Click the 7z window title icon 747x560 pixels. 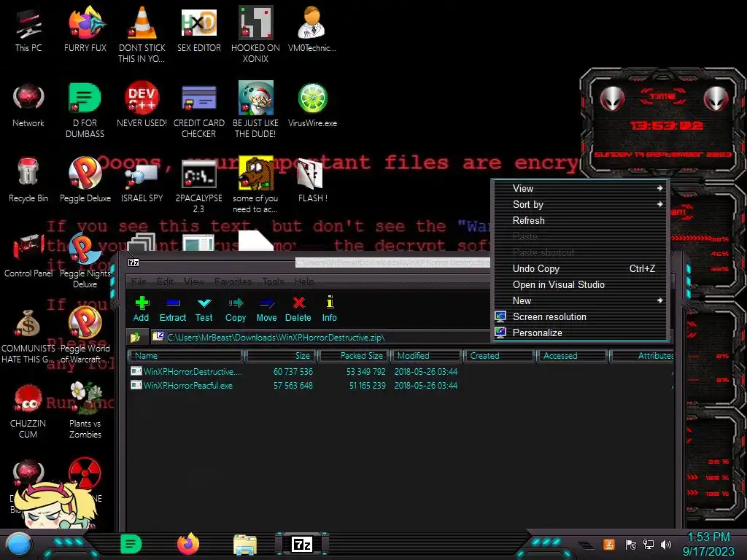click(134, 262)
